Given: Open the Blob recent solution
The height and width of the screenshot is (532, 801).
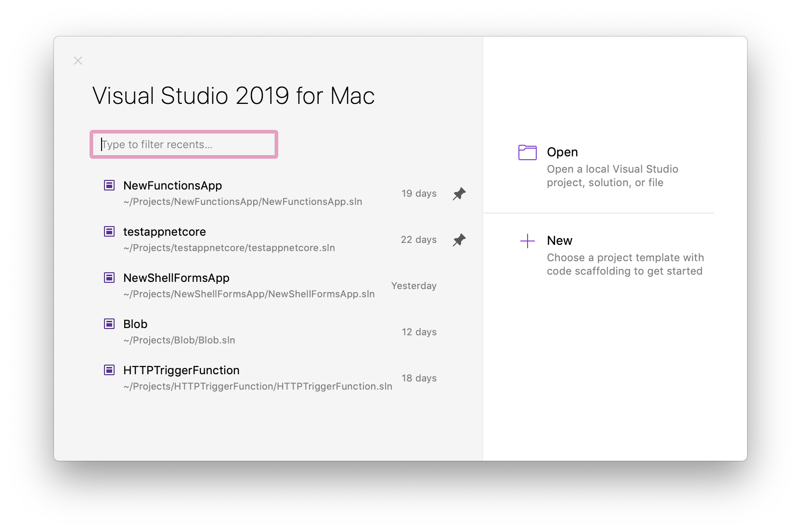Looking at the screenshot, I should coord(135,324).
